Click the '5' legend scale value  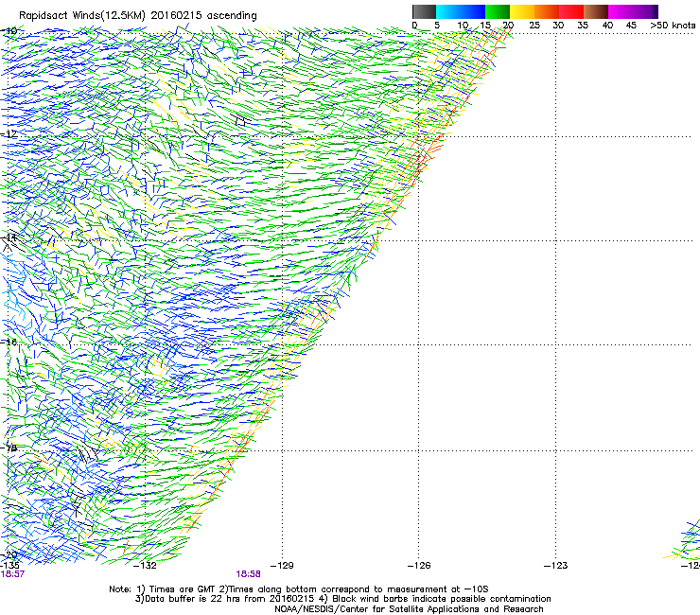click(437, 25)
